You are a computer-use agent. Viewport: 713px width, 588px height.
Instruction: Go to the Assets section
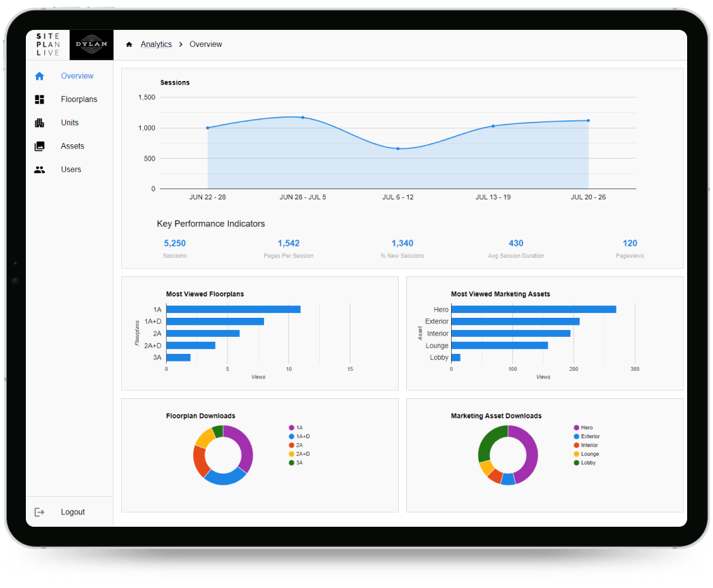coord(69,146)
